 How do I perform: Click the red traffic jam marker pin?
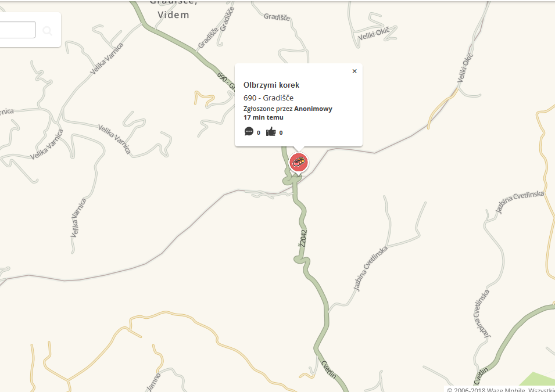(299, 163)
